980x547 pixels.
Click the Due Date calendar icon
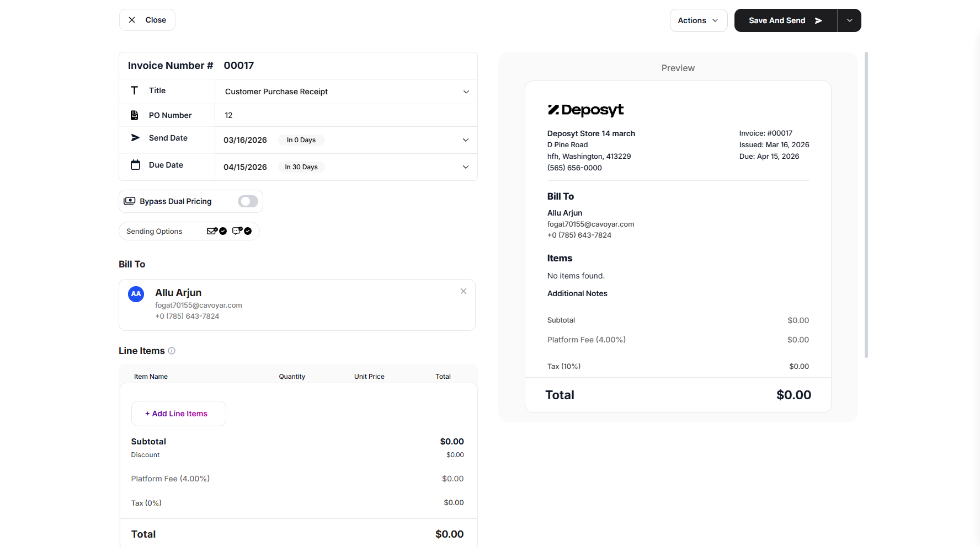[x=135, y=165]
